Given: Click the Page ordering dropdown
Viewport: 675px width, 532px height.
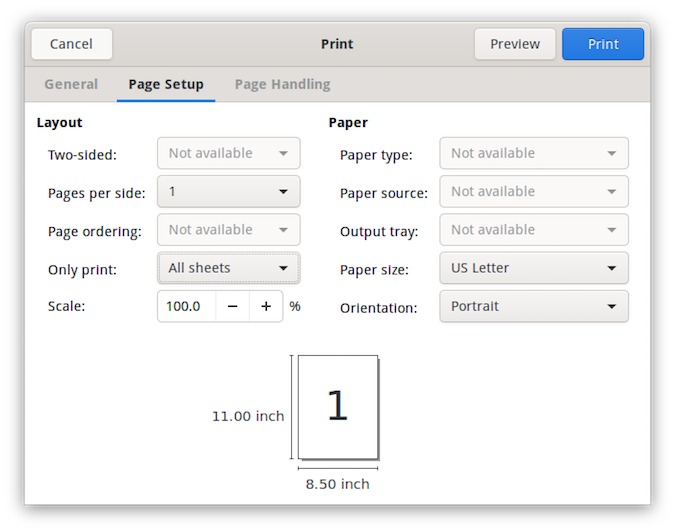Looking at the screenshot, I should [228, 230].
